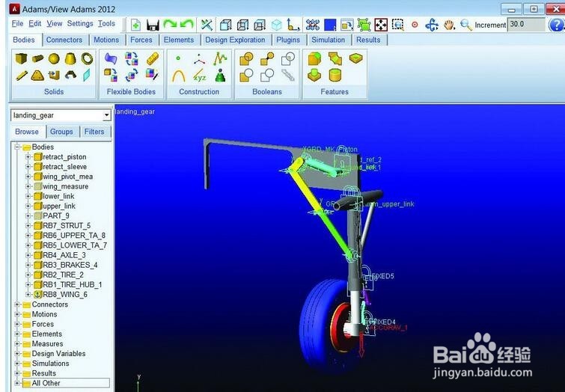Create a construction point with the green dot
This screenshot has height=392, width=565.
pos(178,58)
